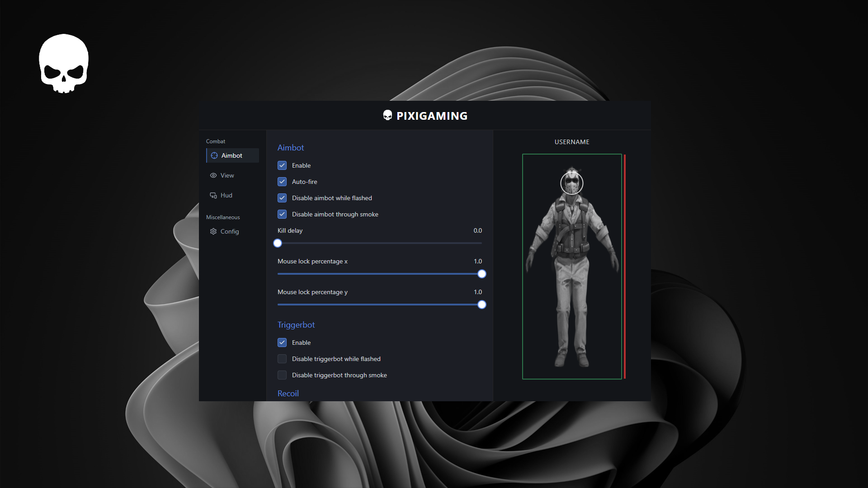Click the skull logo beside PIXIGAMING title

pyautogui.click(x=387, y=115)
